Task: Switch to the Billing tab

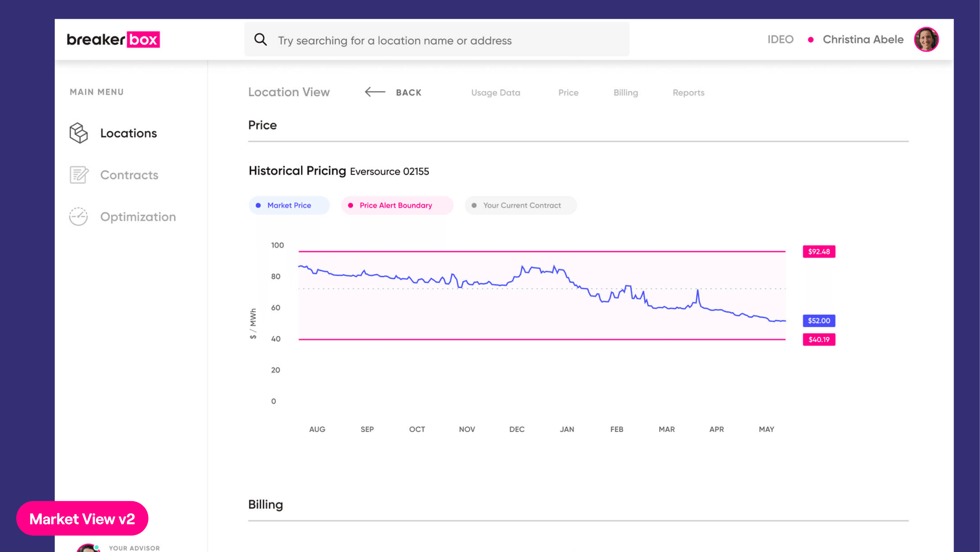Action: [625, 93]
